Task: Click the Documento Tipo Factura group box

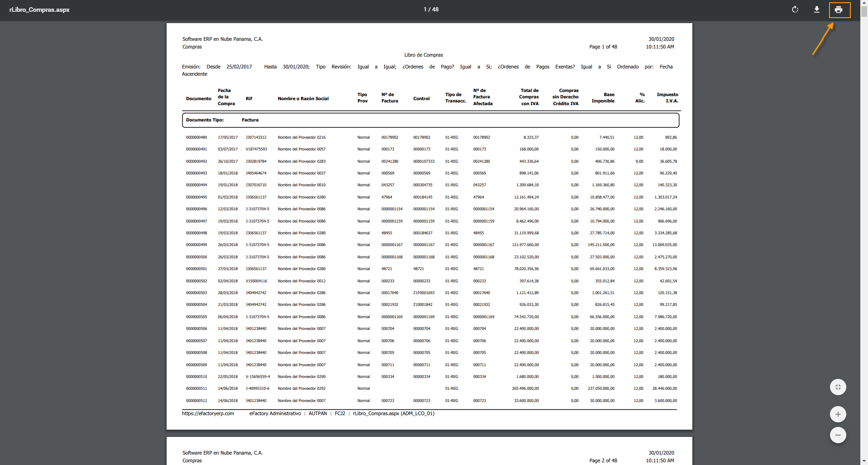Action: pyautogui.click(x=430, y=120)
